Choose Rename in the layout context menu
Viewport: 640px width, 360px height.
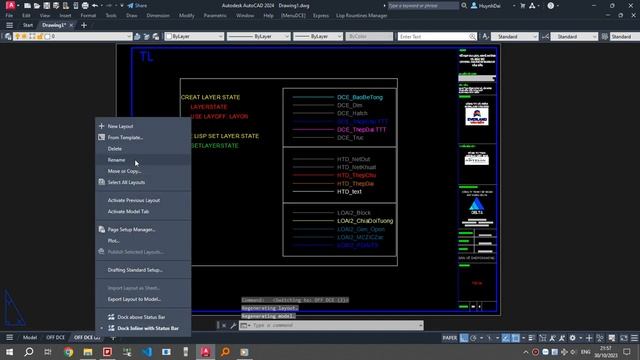(x=143, y=160)
